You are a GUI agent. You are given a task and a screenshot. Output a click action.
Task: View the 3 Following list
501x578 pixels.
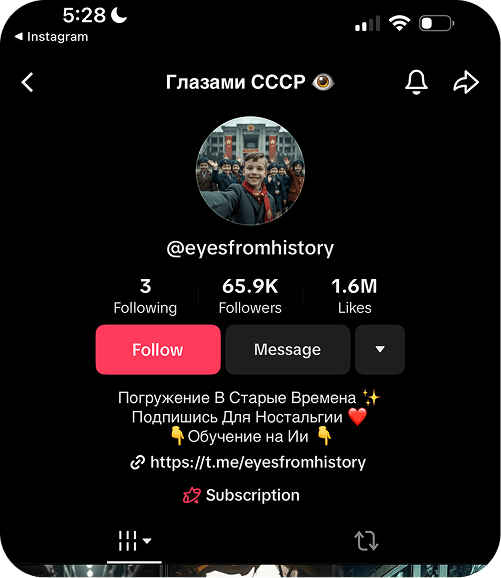pos(145,296)
